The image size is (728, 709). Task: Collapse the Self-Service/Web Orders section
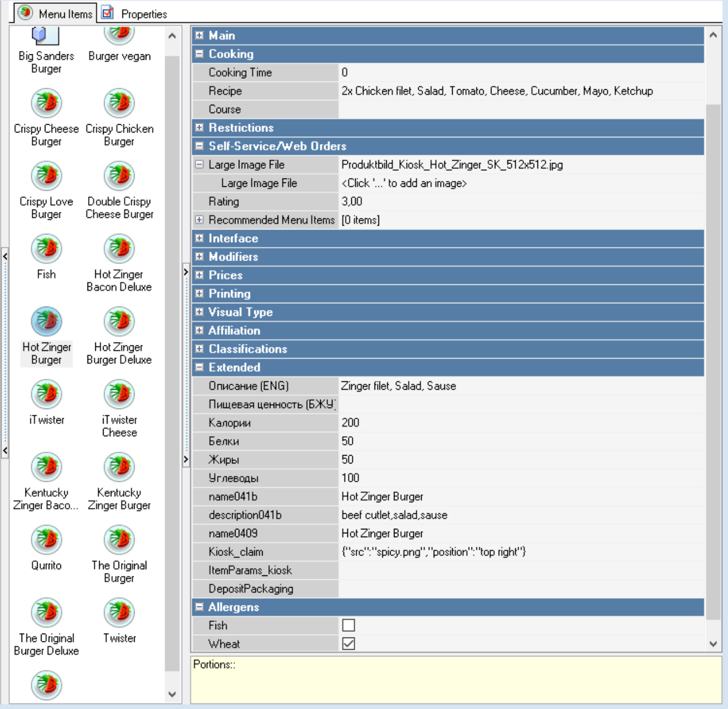tap(199, 146)
